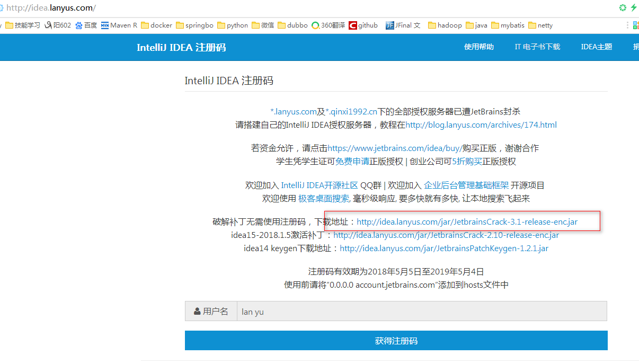Click the green swirl icon in address bar
Viewport: 639px width, 364px height.
(623, 7)
